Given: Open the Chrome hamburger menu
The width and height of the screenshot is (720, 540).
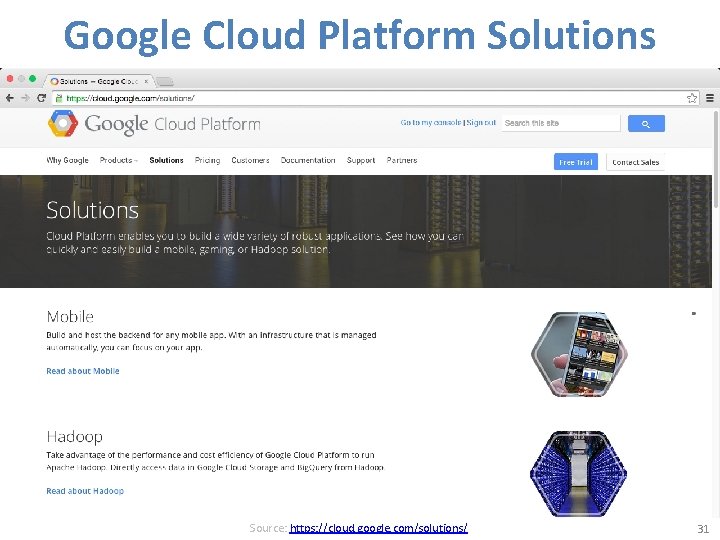Looking at the screenshot, I should click(709, 98).
